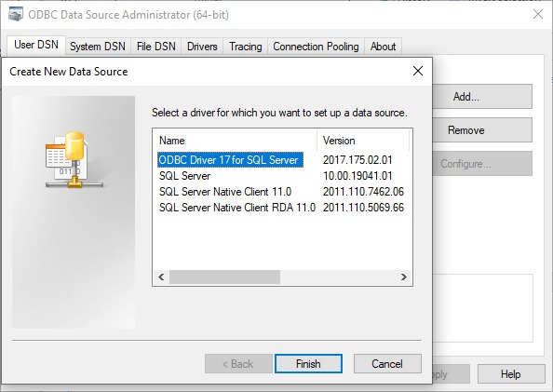Close the Create New Data Source dialog
Viewport: 553px width, 392px height.
coord(418,71)
